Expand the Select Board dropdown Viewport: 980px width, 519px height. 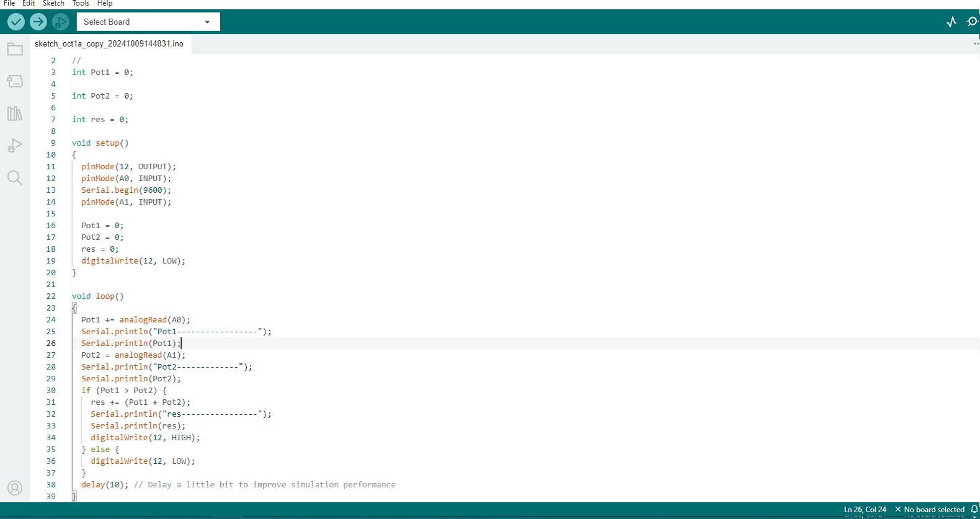148,22
